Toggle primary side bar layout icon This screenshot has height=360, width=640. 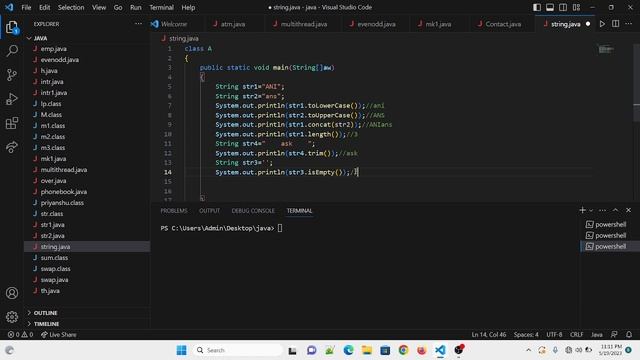(537, 7)
